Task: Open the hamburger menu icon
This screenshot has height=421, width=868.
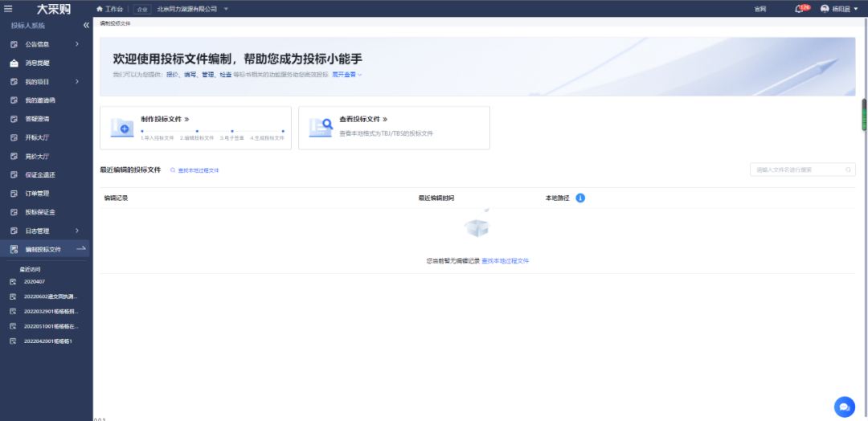Action: tap(8, 8)
